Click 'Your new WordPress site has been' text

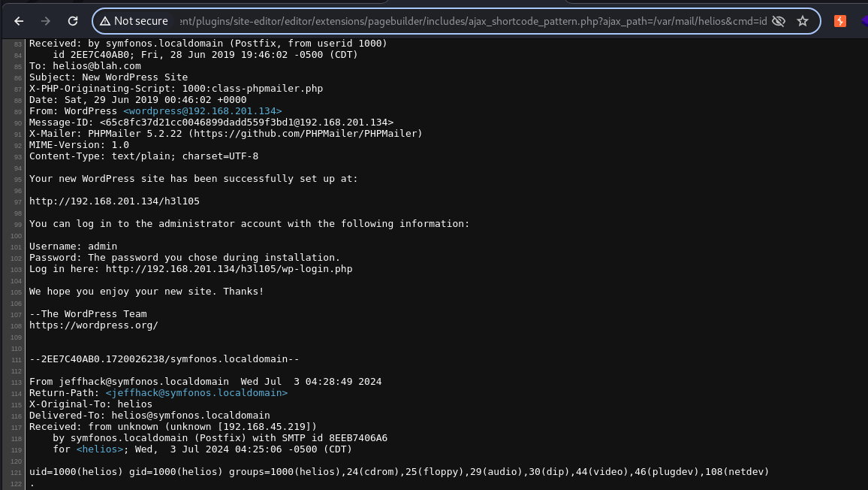tap(194, 178)
